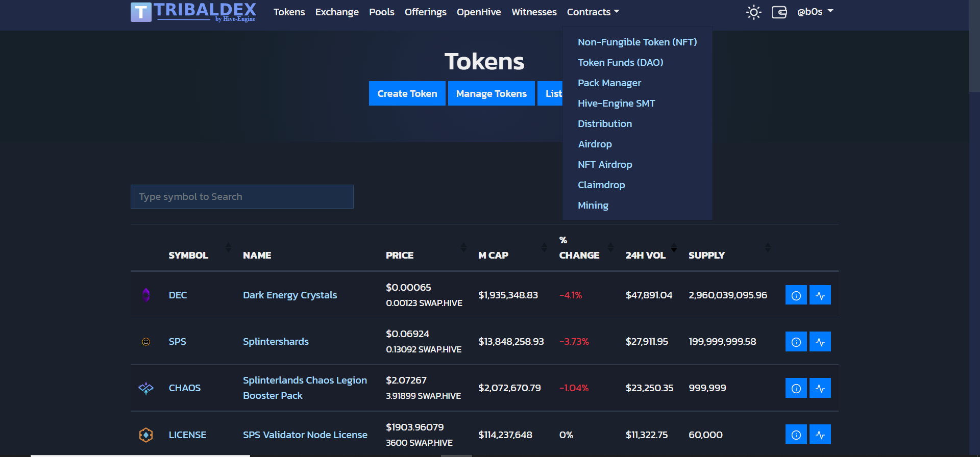Open chart for CHAOS token
The width and height of the screenshot is (980, 457).
pos(820,388)
